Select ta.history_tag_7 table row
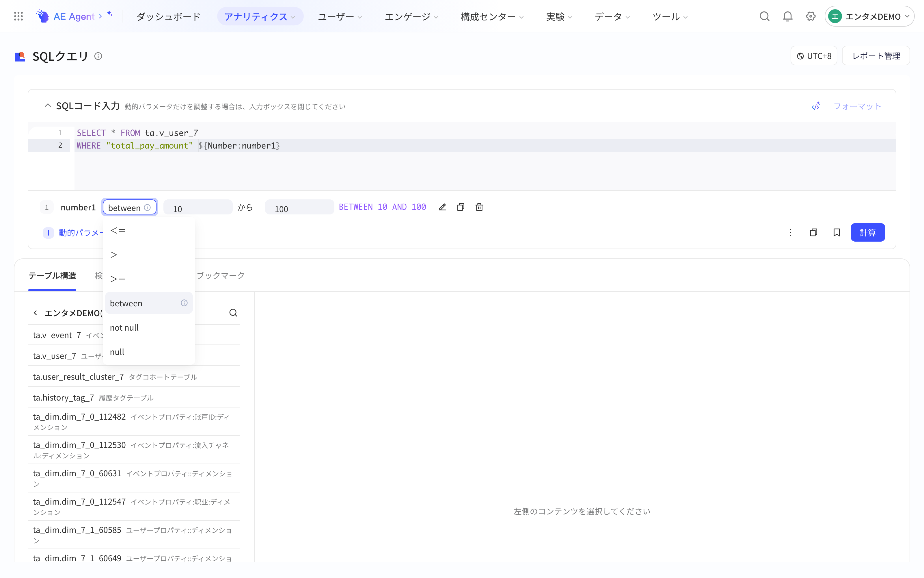This screenshot has width=924, height=578. click(134, 398)
